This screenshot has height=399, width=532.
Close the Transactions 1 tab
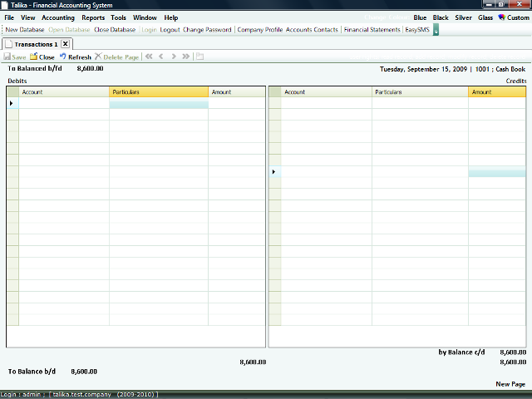66,43
